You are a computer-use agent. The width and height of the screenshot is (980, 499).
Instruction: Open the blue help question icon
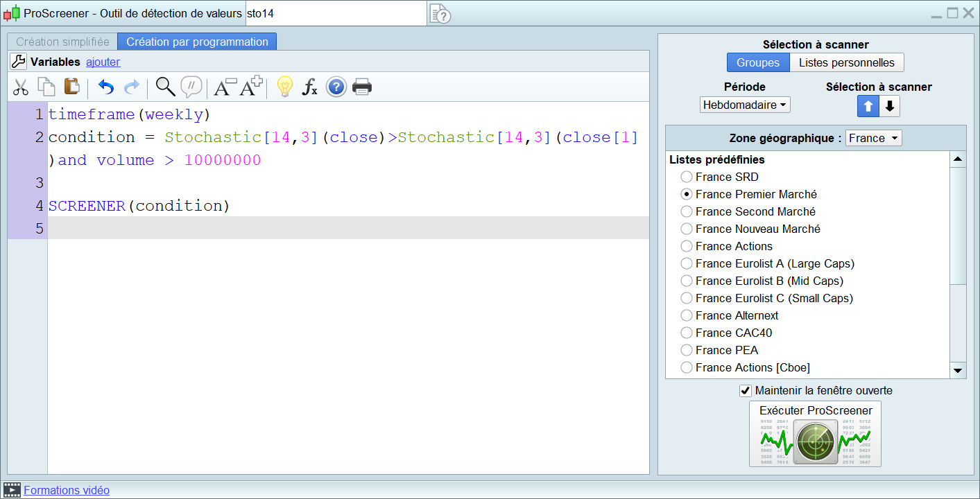(x=336, y=87)
